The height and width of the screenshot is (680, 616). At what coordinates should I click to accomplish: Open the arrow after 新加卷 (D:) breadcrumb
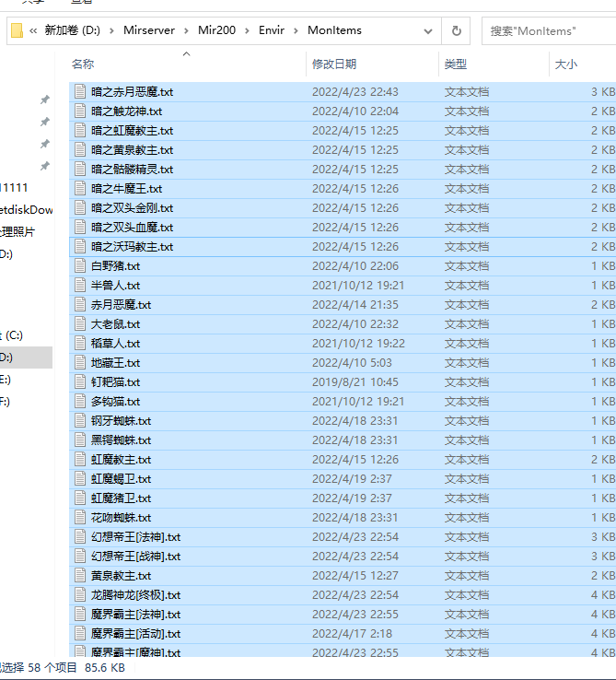click(x=111, y=30)
